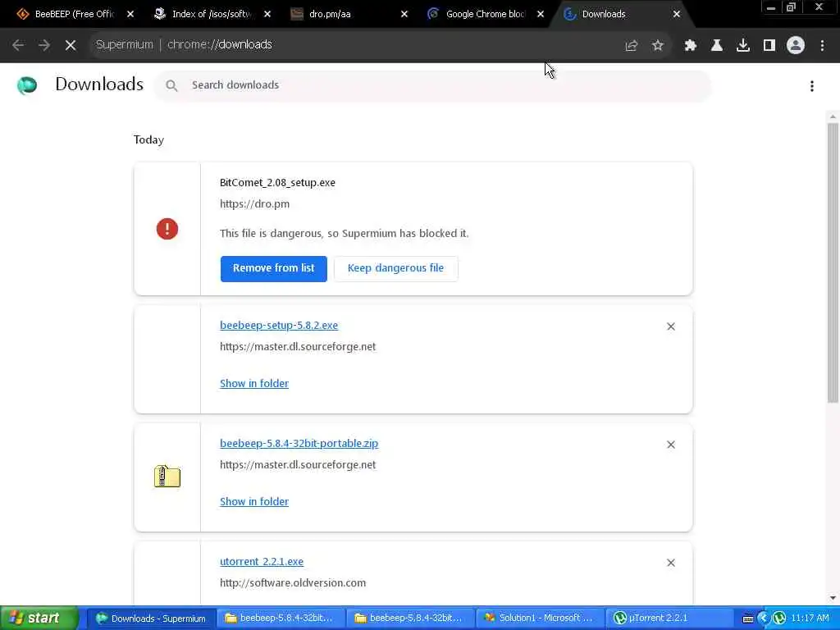This screenshot has width=840, height=630.
Task: Click the scrollbar up arrow
Action: point(833,116)
